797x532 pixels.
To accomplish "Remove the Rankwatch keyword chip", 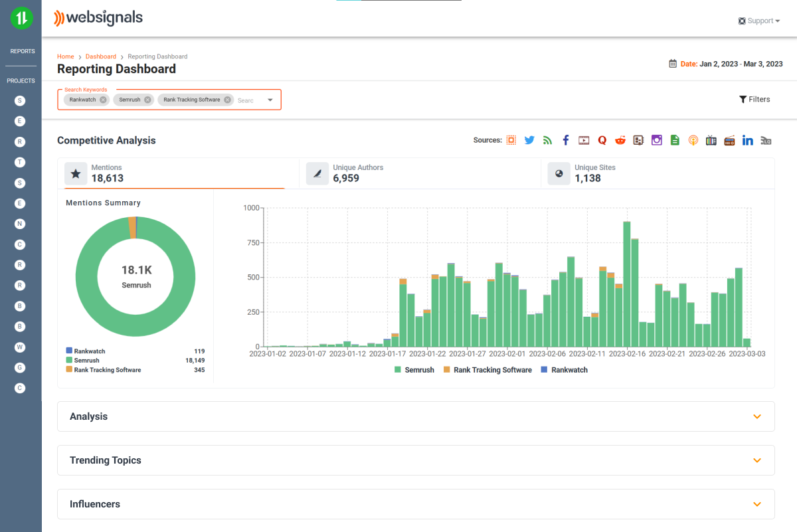I will point(103,100).
